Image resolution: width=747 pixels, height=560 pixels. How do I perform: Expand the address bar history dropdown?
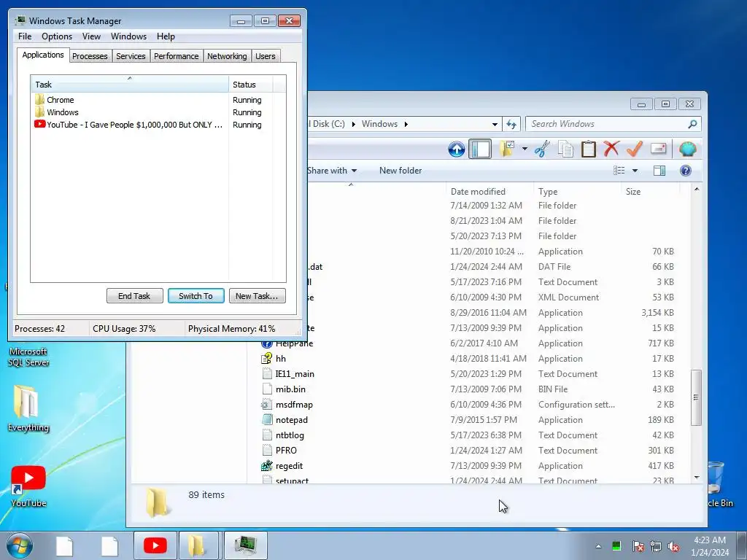click(495, 124)
